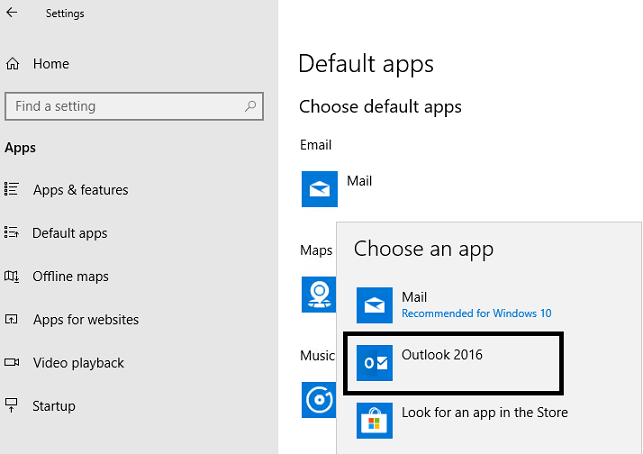Viewport: 643px width, 454px height.
Task: Click the Mail icon under Email
Action: (319, 189)
